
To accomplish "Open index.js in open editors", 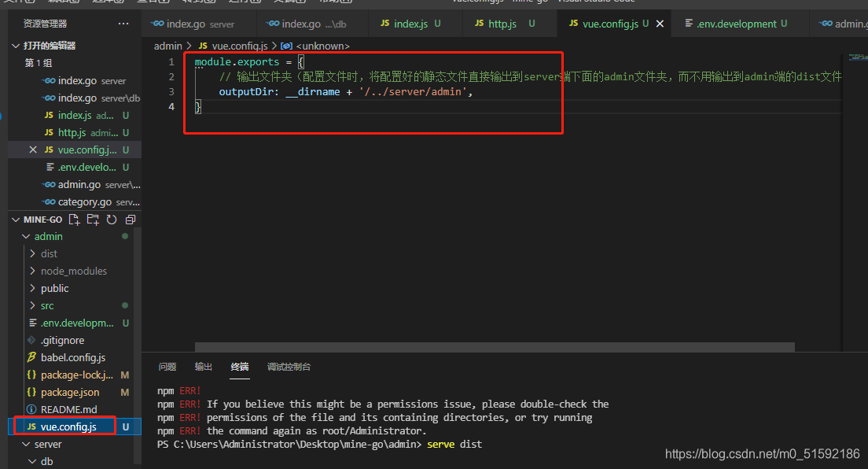I will pos(75,116).
